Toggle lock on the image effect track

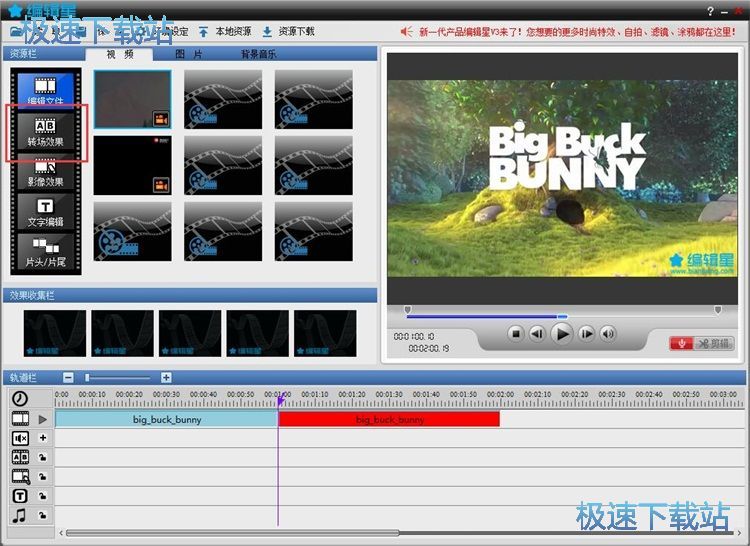(x=43, y=476)
